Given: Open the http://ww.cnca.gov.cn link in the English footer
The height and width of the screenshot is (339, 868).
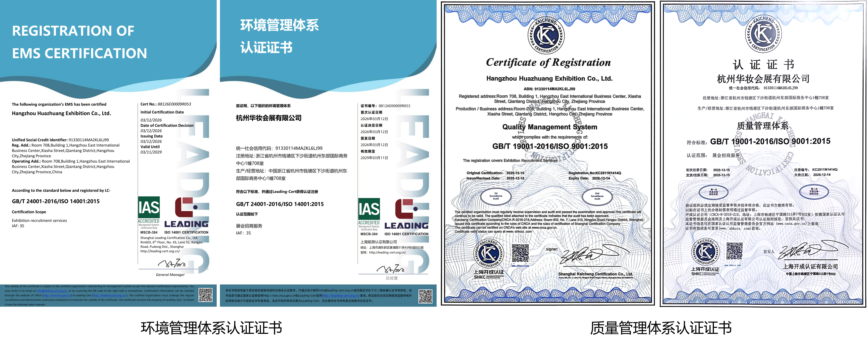Looking at the screenshot, I should point(57,296).
